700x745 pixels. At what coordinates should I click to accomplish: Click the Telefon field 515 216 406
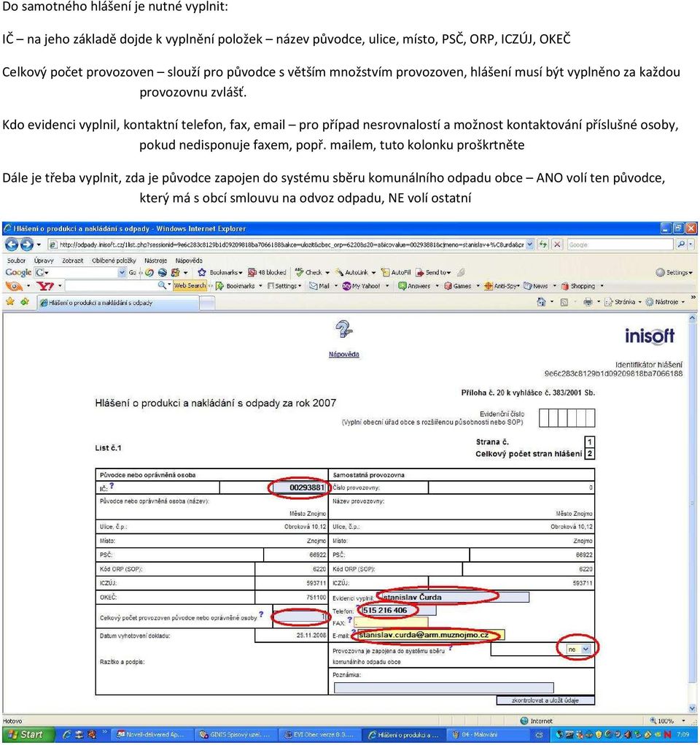(x=398, y=611)
